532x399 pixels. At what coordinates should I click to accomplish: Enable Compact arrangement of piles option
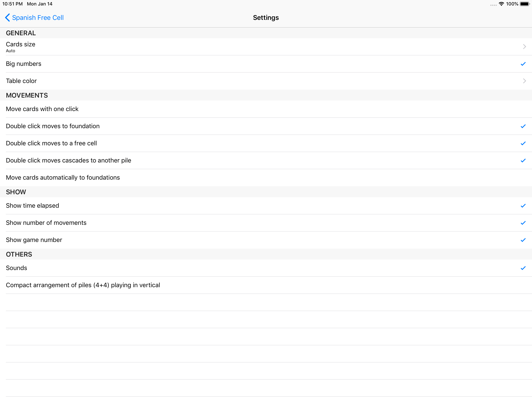[x=83, y=285]
